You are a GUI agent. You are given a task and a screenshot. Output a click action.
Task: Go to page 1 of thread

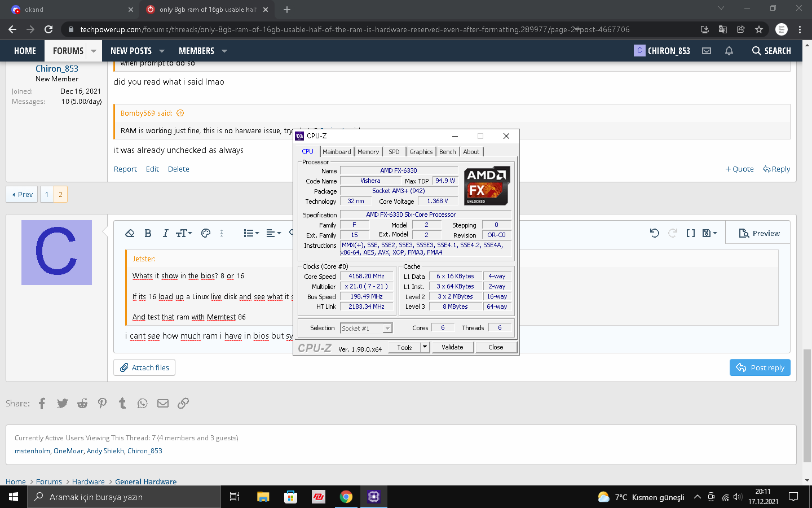[47, 194]
